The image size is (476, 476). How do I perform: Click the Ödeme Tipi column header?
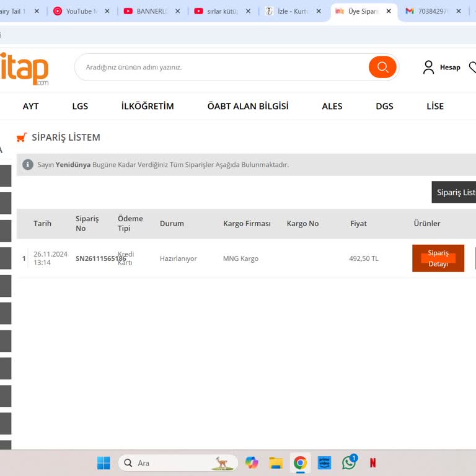130,223
